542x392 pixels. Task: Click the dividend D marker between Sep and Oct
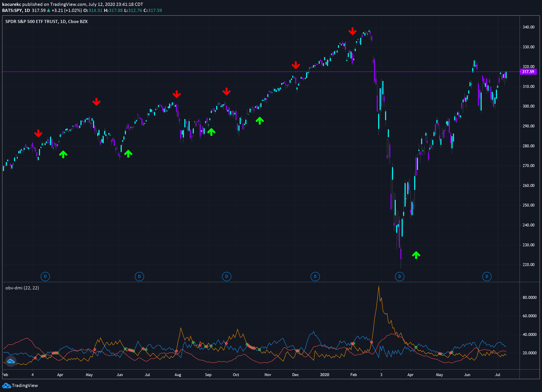(x=226, y=276)
